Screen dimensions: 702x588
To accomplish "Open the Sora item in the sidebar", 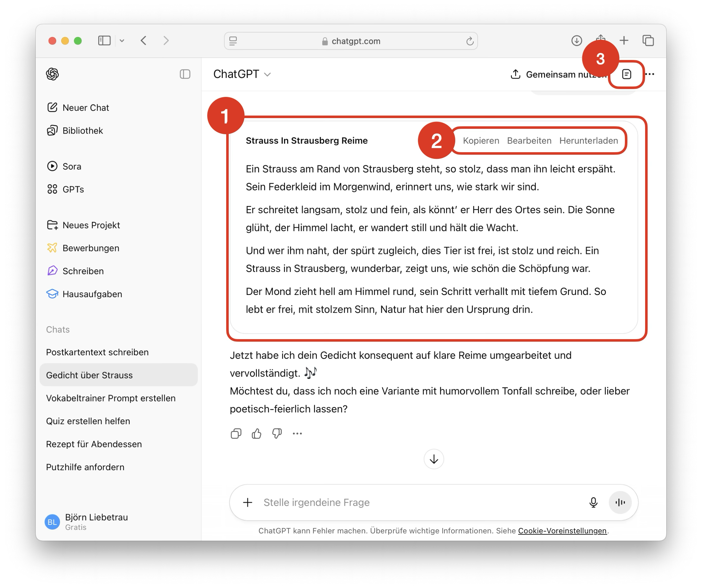I will [x=71, y=166].
